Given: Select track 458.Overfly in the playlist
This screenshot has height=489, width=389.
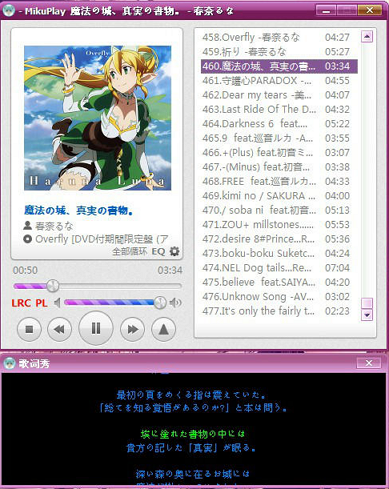Looking at the screenshot, I should click(x=279, y=37).
